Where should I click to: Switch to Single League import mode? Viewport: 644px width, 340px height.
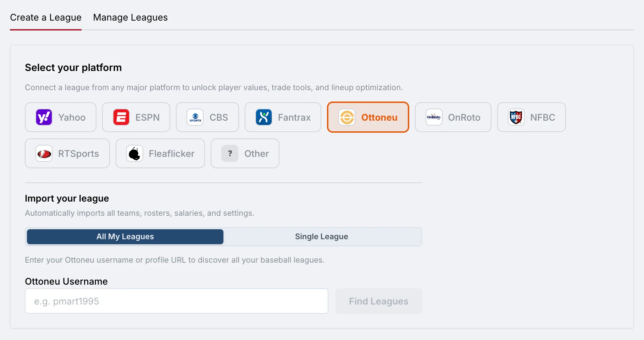point(322,237)
